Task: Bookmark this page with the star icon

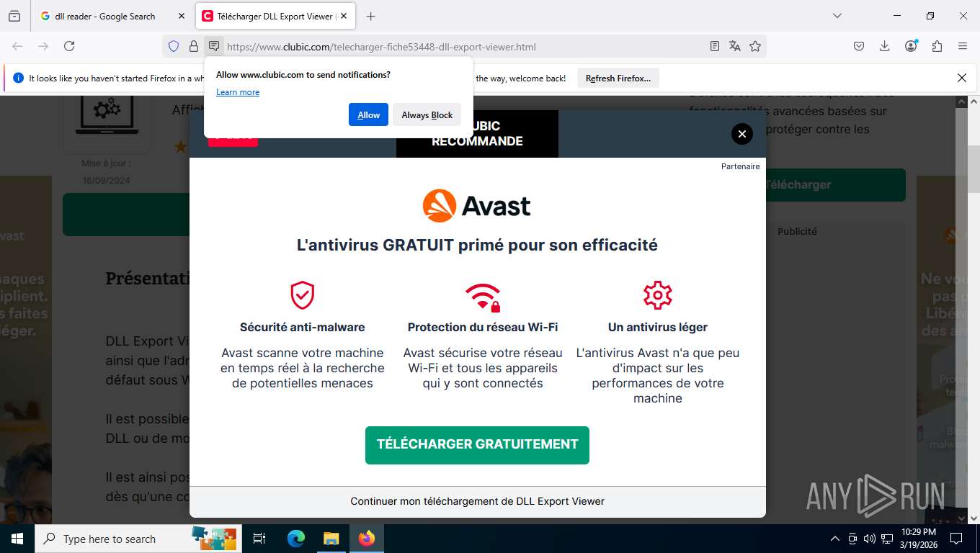Action: (x=754, y=46)
